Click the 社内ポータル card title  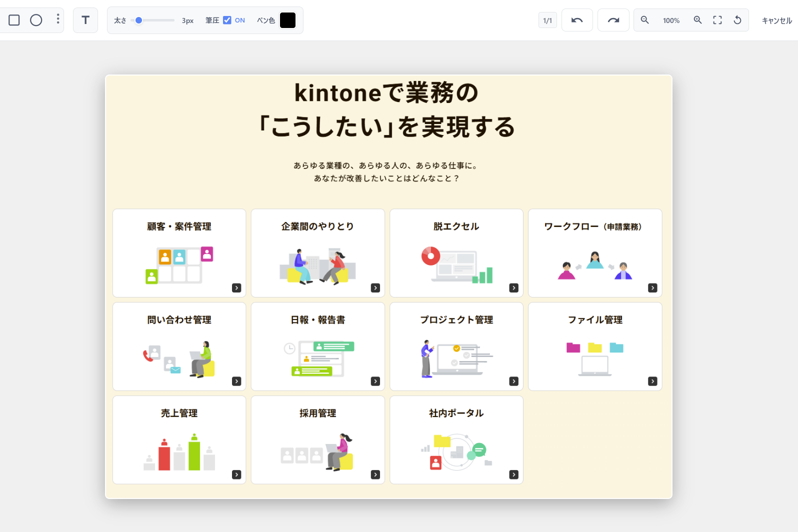coord(456,413)
